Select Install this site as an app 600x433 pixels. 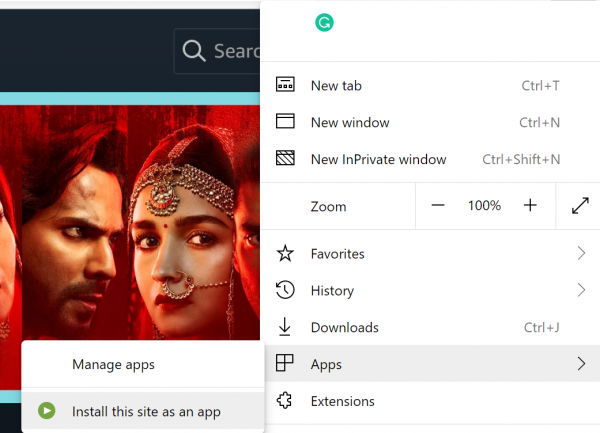(x=143, y=412)
